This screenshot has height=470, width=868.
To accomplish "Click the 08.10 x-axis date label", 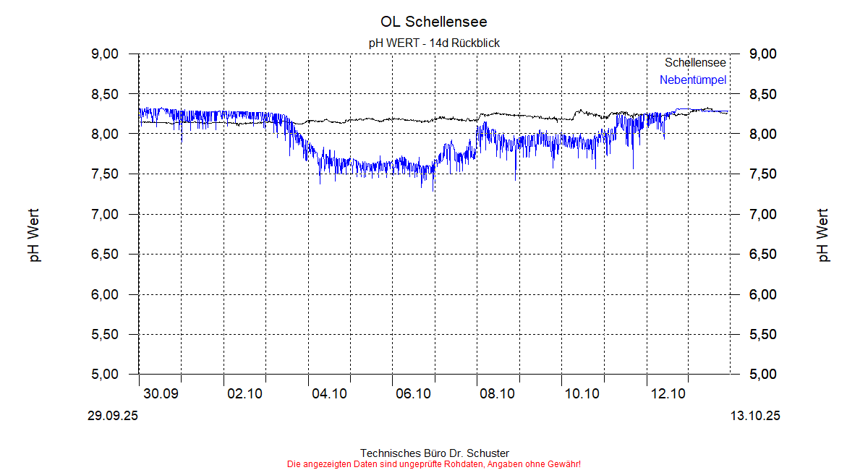I will pyautogui.click(x=498, y=393).
